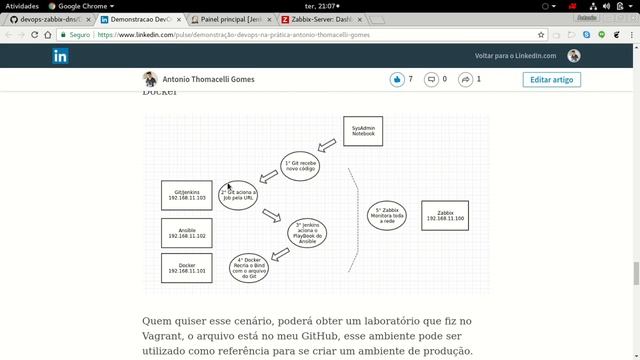Viewport: 640px width, 360px height.
Task: Open the network icon in the system tray
Action: [593, 6]
